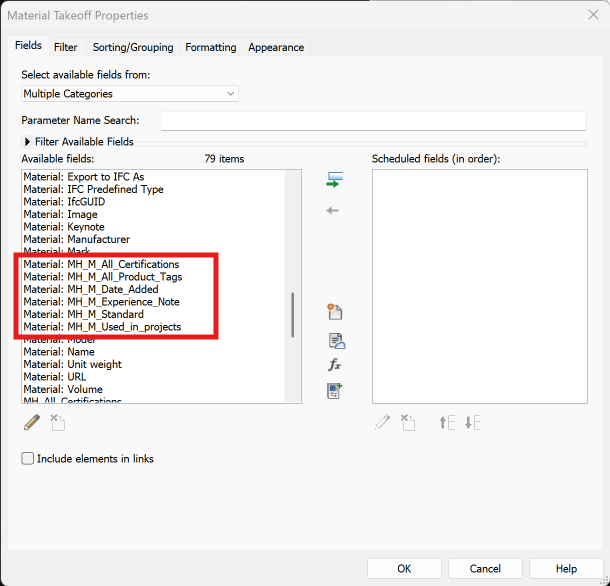Click inside the Scheduled fields list box
The width and height of the screenshot is (610, 586).
click(480, 286)
